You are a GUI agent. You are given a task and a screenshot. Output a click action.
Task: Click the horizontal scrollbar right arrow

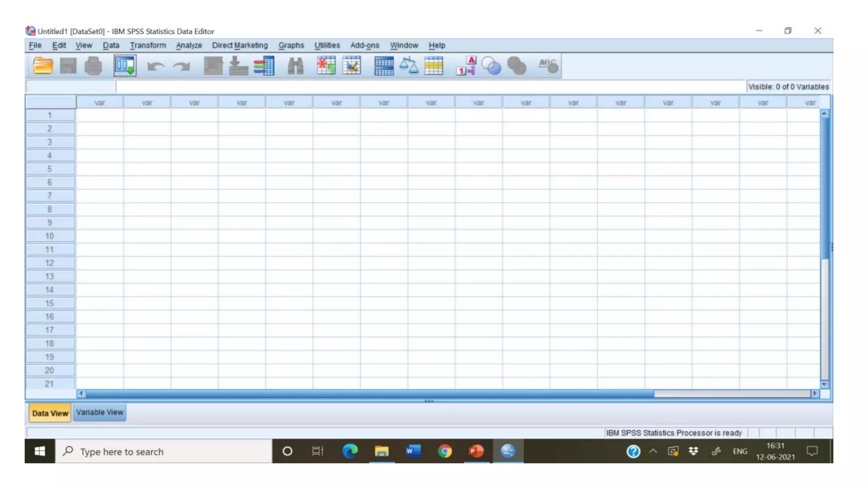(x=815, y=394)
